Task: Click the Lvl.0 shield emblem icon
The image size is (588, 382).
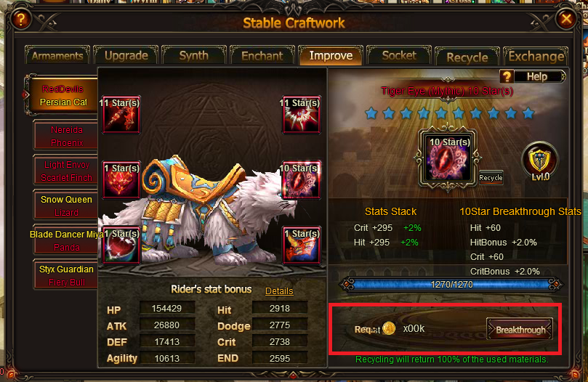Action: (x=539, y=161)
